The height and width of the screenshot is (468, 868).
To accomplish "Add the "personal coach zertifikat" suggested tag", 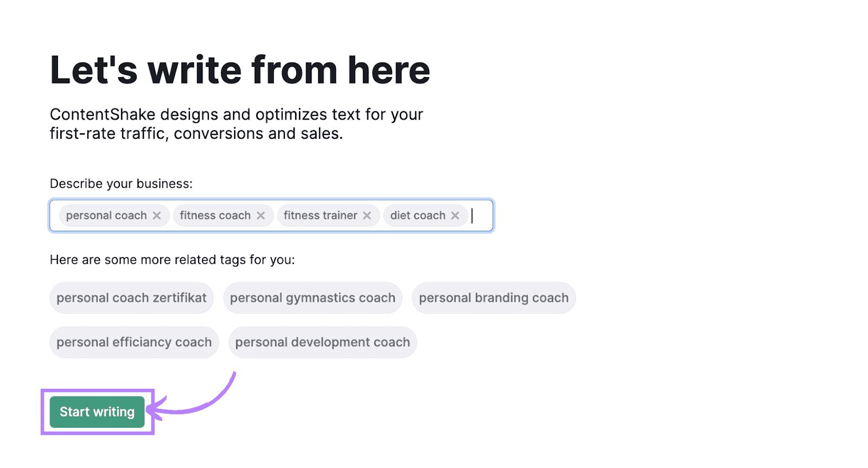I will point(131,298).
